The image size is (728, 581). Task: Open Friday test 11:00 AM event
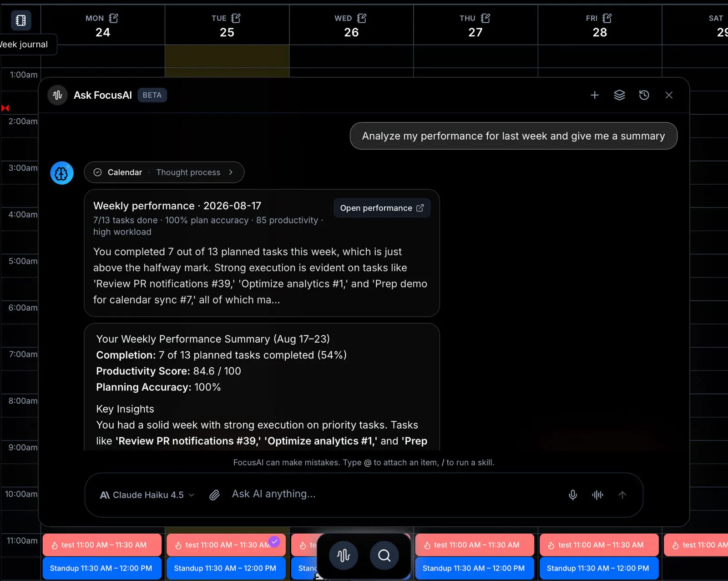(599, 545)
